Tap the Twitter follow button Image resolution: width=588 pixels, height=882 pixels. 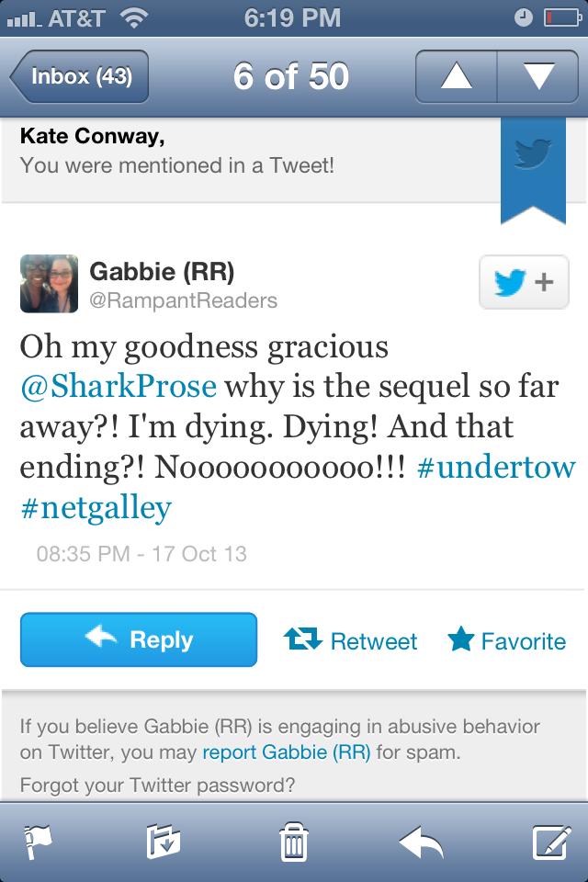tap(524, 283)
